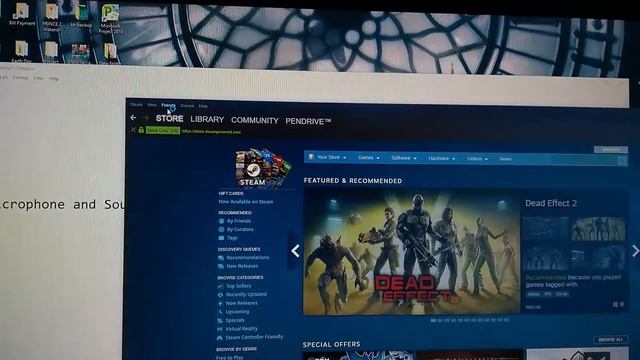Image resolution: width=640 pixels, height=360 pixels.
Task: Open the View menu in Steam
Action: 152,105
